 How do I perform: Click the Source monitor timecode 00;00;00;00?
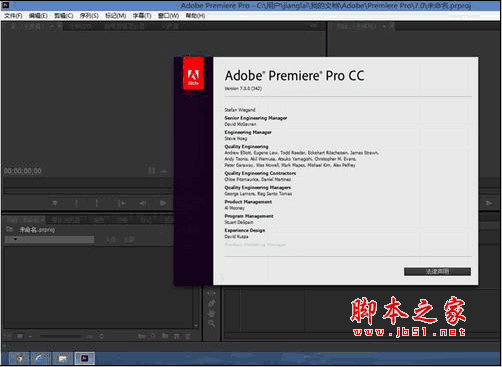(23, 171)
